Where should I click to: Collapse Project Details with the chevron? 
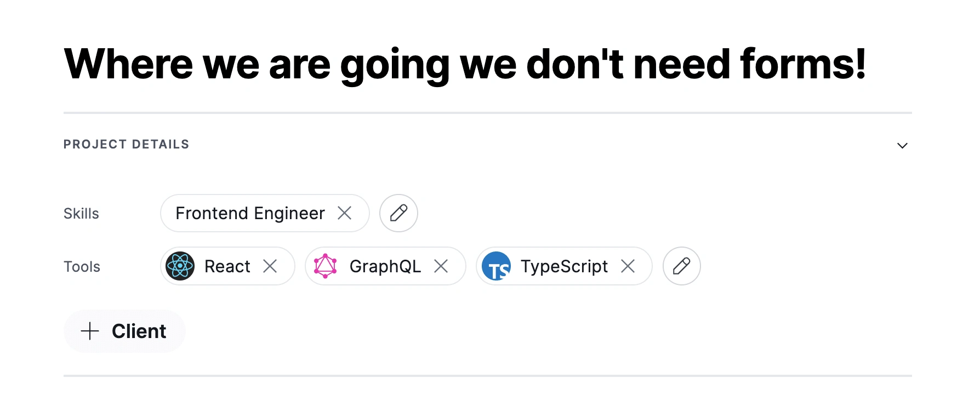[x=902, y=145]
